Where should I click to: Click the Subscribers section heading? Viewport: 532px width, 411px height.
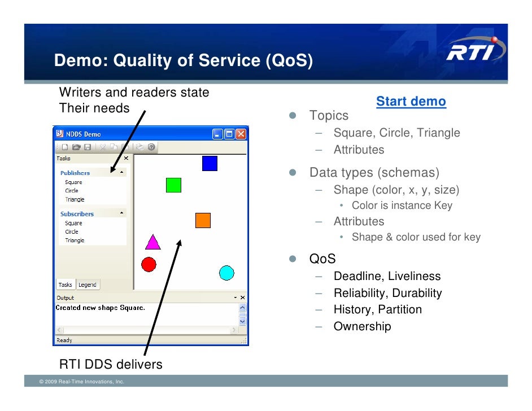(x=77, y=213)
